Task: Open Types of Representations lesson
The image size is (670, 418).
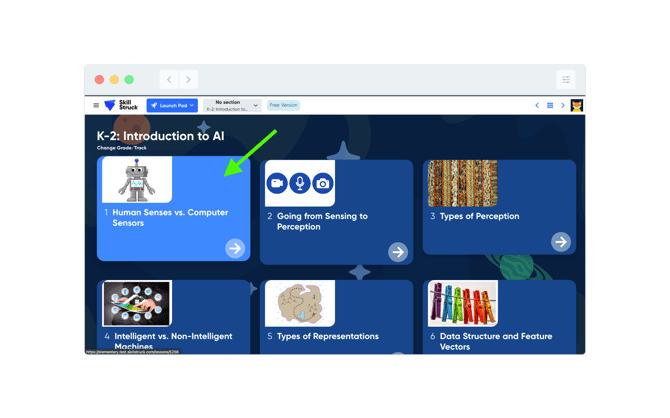Action: click(328, 336)
